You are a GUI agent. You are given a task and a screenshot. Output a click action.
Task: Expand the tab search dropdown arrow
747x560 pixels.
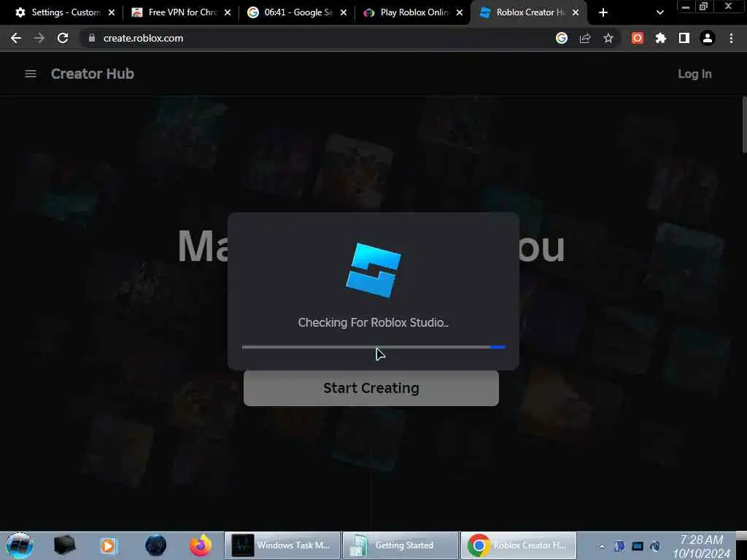(x=659, y=12)
